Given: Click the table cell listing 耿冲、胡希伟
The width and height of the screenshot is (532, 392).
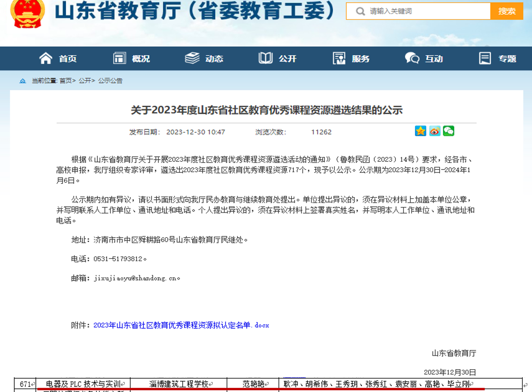Looking at the screenshot, I should point(401,384).
